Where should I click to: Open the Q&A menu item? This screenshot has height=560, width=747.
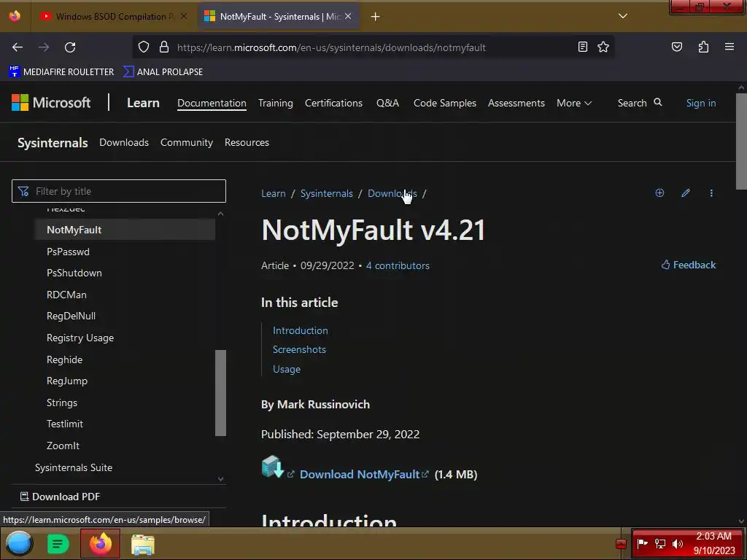coord(387,103)
